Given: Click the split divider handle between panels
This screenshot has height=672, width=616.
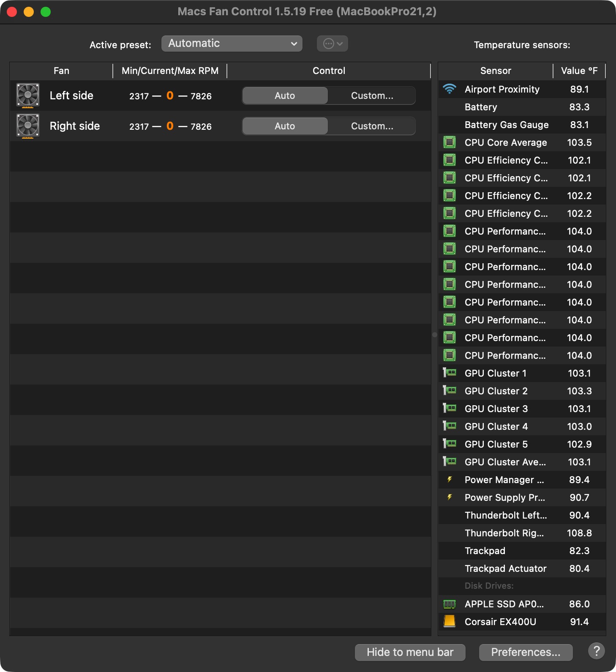Looking at the screenshot, I should [435, 335].
